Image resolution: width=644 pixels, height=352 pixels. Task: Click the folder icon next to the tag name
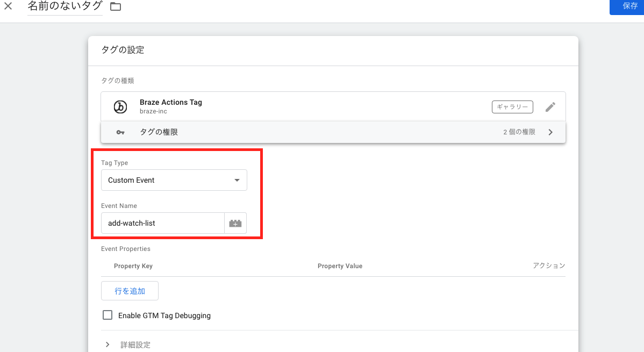pyautogui.click(x=115, y=7)
